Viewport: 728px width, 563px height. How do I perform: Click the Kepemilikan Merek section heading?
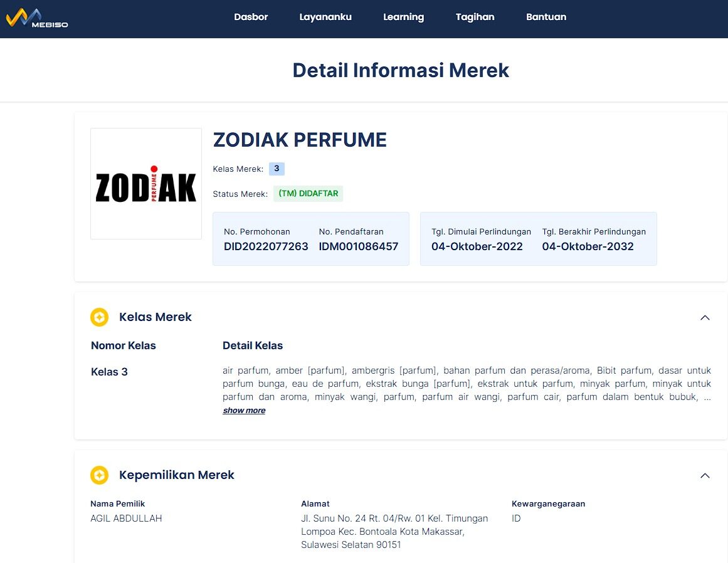[176, 475]
